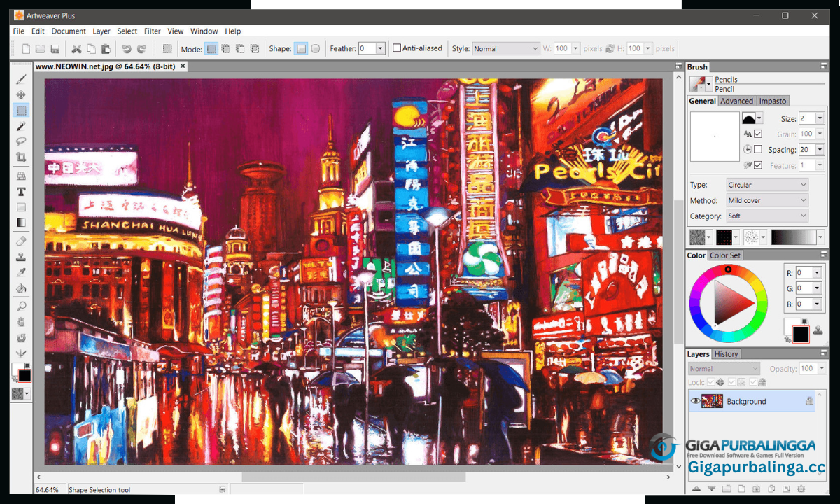Switch to the Impasto brush tab

tap(773, 101)
